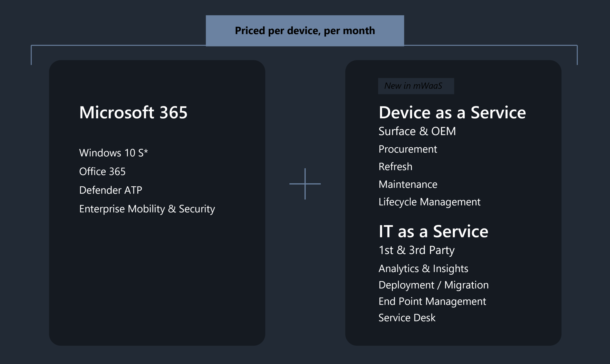
Task: Click the 1st & 3rd Party subtitle
Action: (x=417, y=250)
